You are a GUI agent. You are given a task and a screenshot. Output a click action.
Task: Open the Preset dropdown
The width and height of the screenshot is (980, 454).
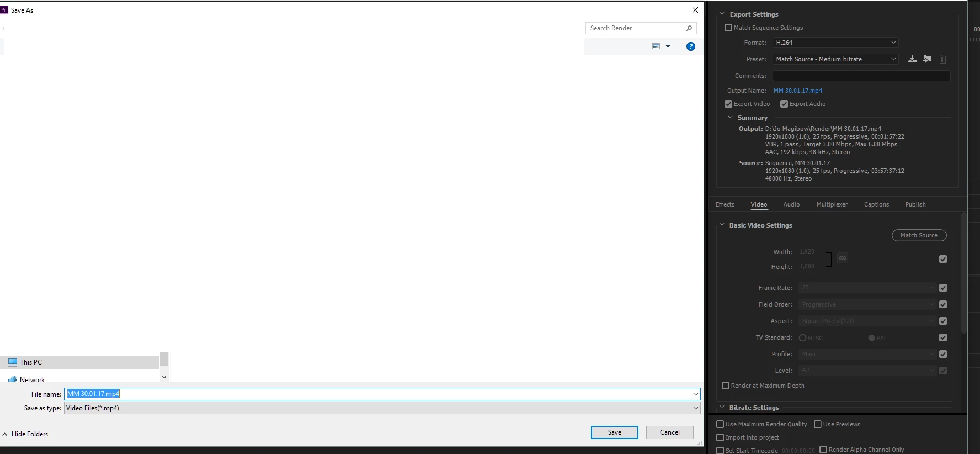click(835, 59)
